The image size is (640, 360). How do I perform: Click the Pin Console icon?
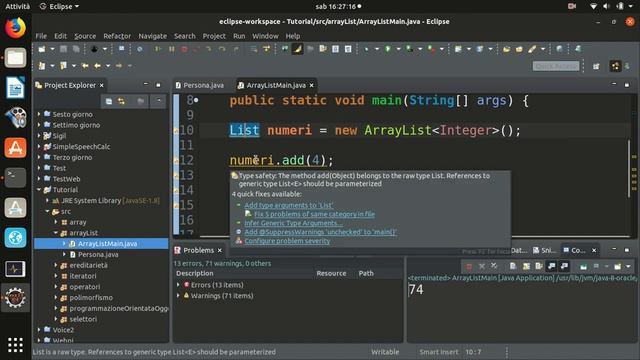[584, 267]
